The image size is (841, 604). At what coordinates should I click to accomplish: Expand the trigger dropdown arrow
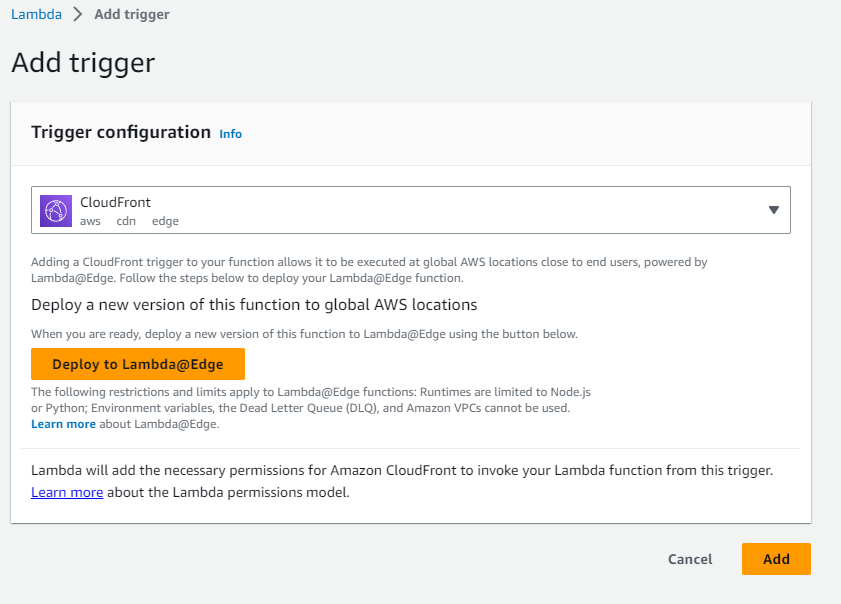tap(773, 210)
